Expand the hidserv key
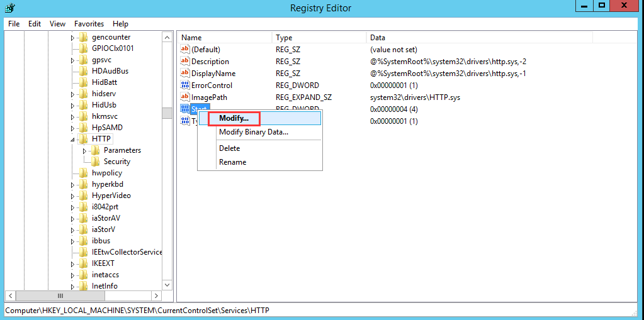 pyautogui.click(x=72, y=94)
